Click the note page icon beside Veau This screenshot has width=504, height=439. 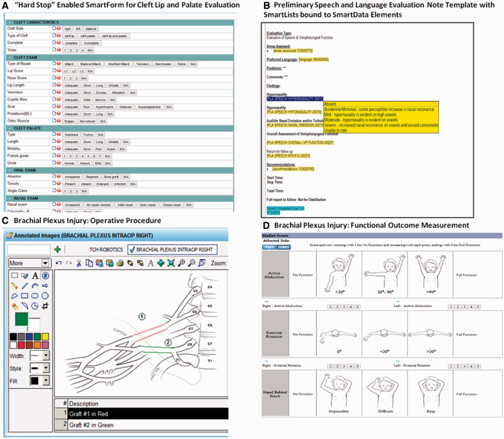(x=54, y=50)
